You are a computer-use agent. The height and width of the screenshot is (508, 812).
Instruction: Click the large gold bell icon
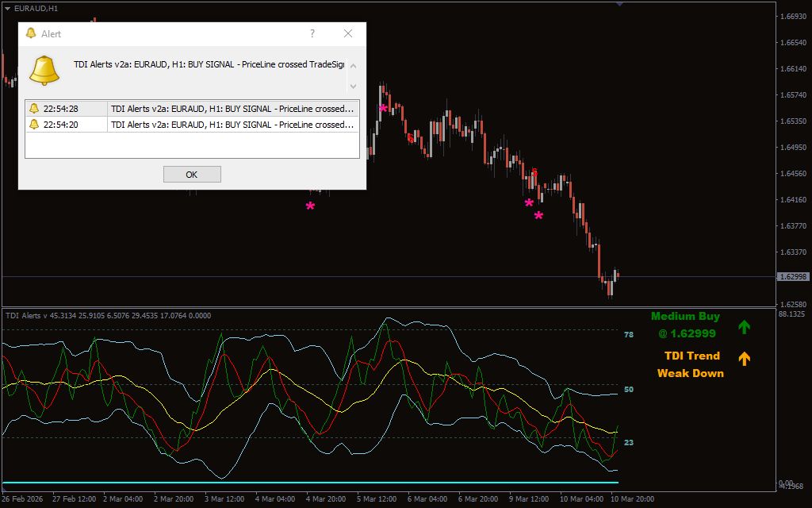[x=44, y=71]
